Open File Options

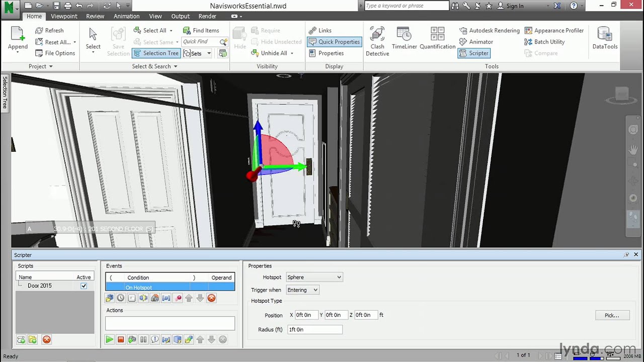point(55,53)
